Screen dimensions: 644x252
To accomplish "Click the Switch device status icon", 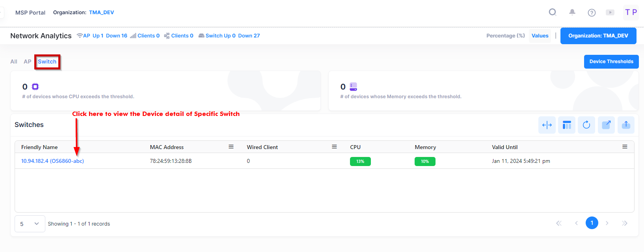I will 201,35.
